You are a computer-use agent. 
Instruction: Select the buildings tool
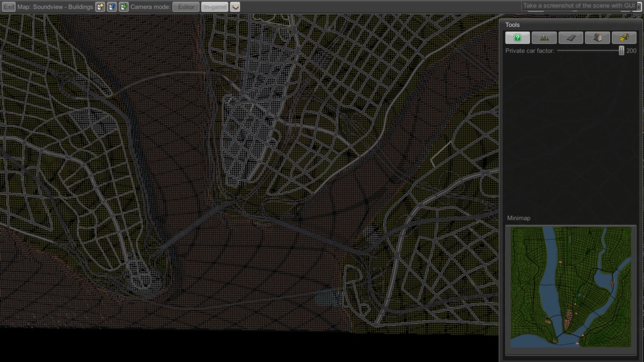click(x=597, y=38)
